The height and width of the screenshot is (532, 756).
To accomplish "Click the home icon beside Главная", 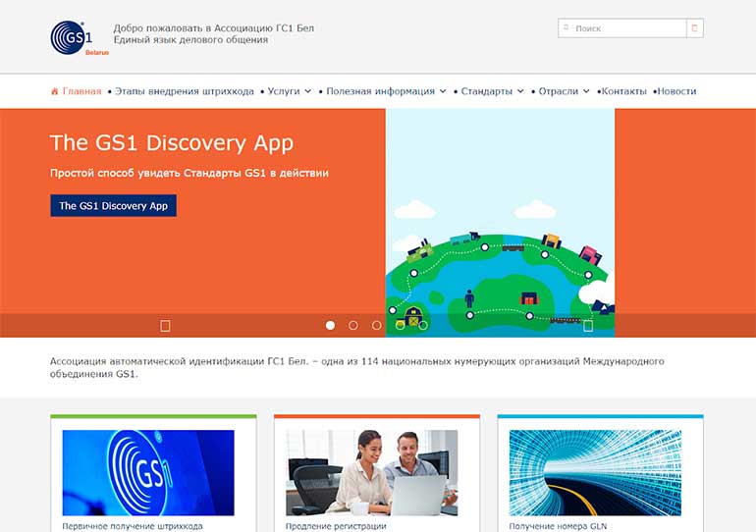I will tap(54, 91).
